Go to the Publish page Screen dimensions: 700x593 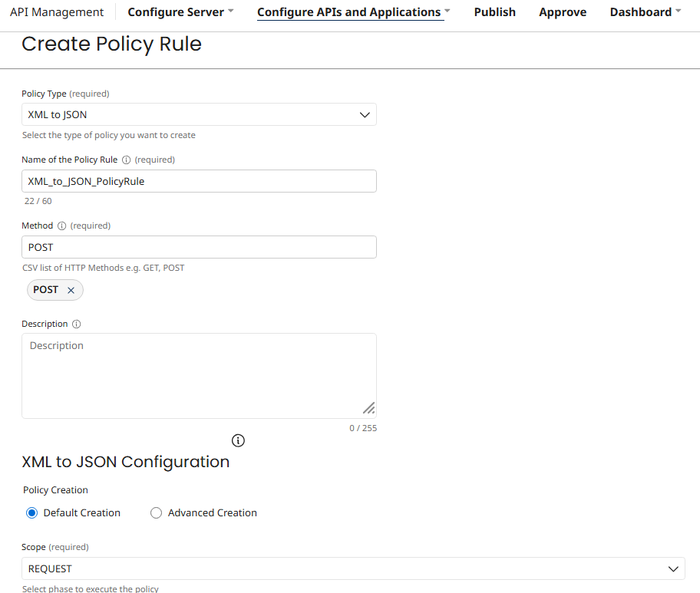coord(495,12)
